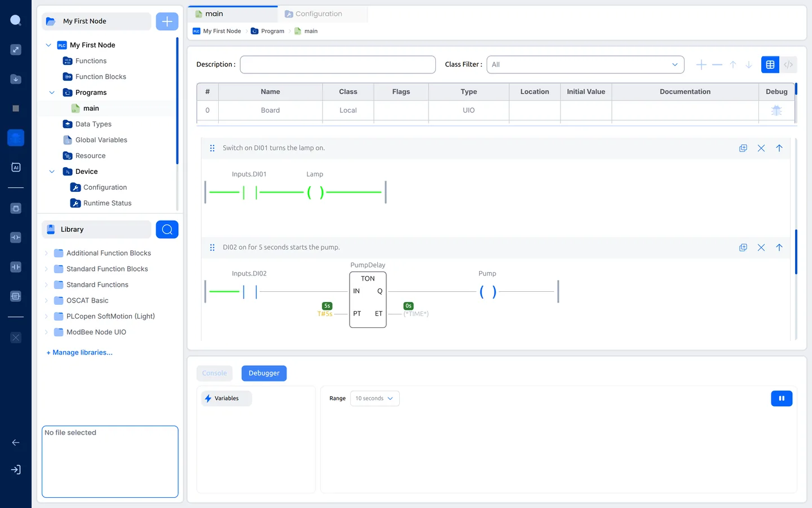
Task: Select the ladder contact tool in the sidebar
Action: pyautogui.click(x=16, y=267)
